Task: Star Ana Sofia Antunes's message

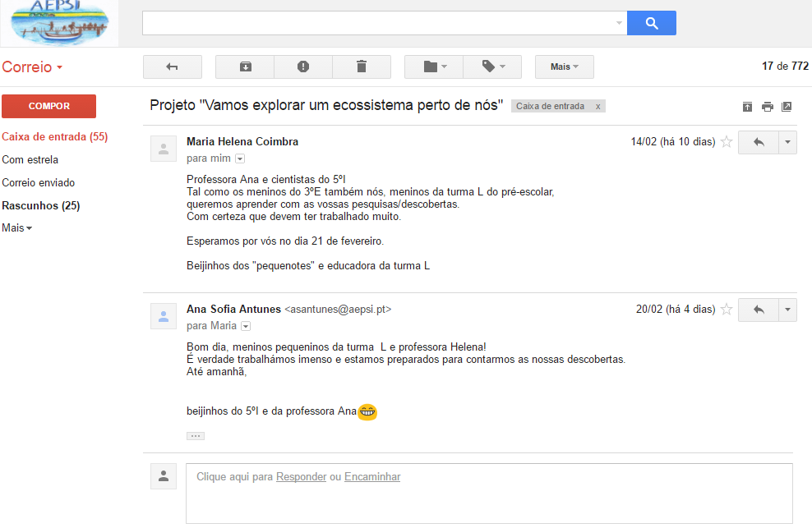Action: tap(727, 310)
